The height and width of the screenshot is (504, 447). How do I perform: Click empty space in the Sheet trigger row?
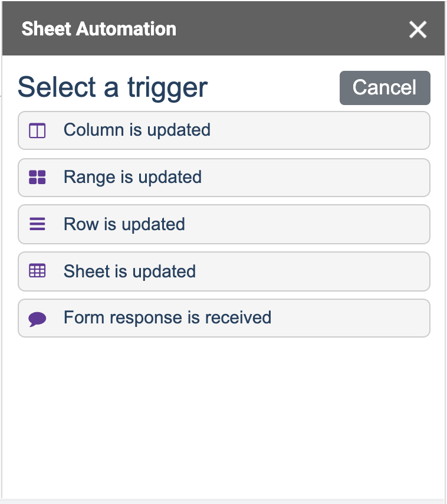tap(321, 271)
